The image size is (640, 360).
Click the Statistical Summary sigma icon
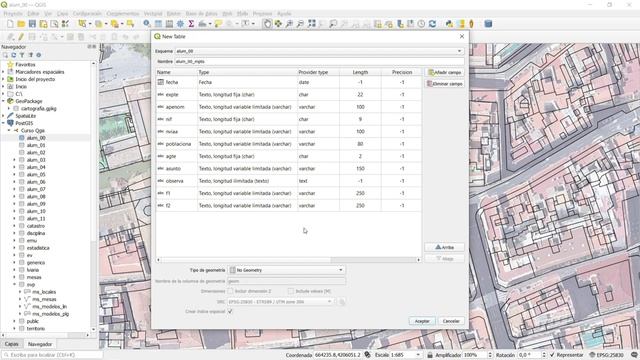click(191, 24)
